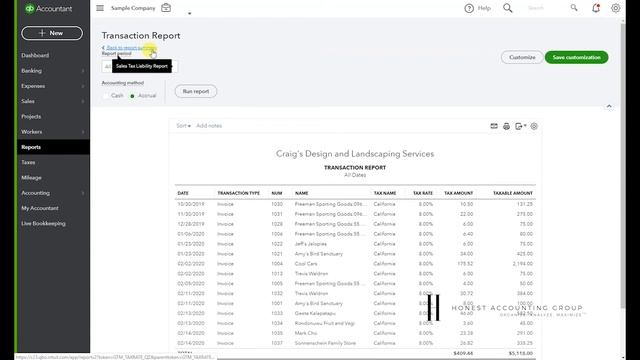Click the Customize button
Screen dimensions: 640x360
tap(522, 57)
